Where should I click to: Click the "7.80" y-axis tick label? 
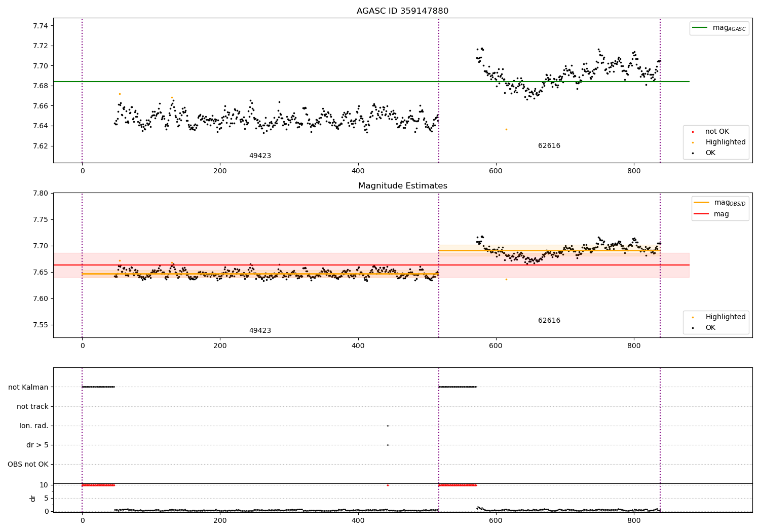tap(40, 193)
